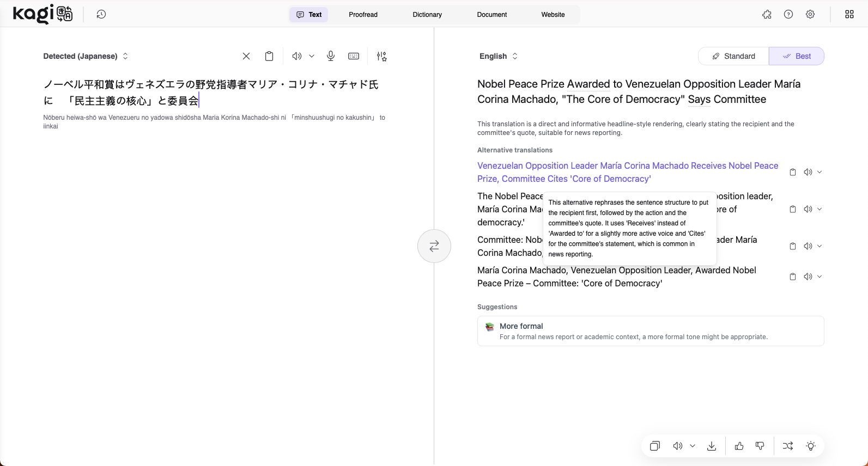868x466 pixels.
Task: Open translation options sliders icon
Action: click(382, 56)
